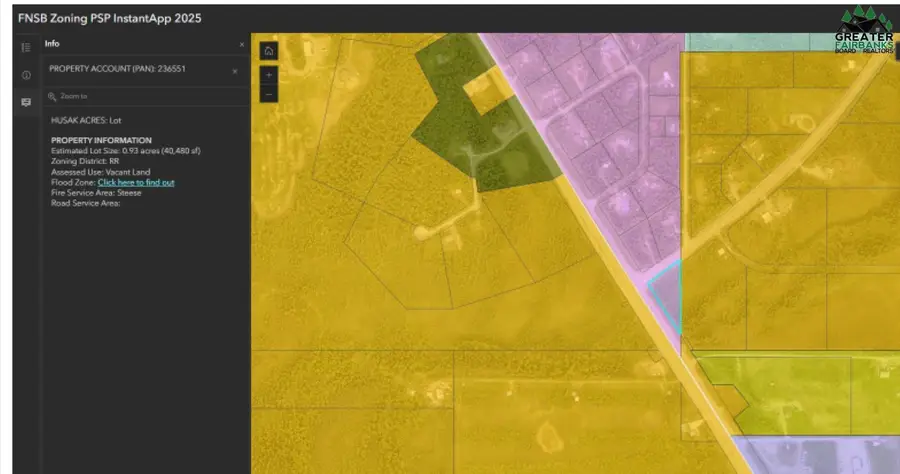This screenshot has height=474, width=900.
Task: Zoom in on the map
Action: 268,75
